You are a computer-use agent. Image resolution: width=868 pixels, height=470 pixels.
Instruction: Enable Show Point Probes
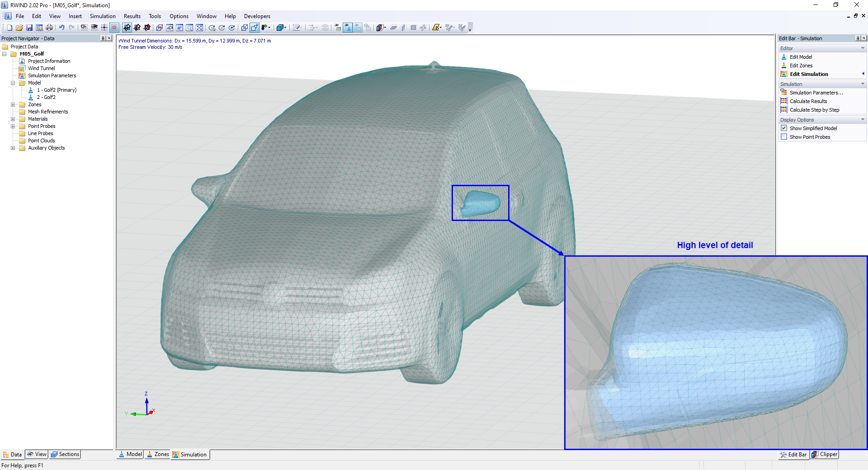click(784, 136)
